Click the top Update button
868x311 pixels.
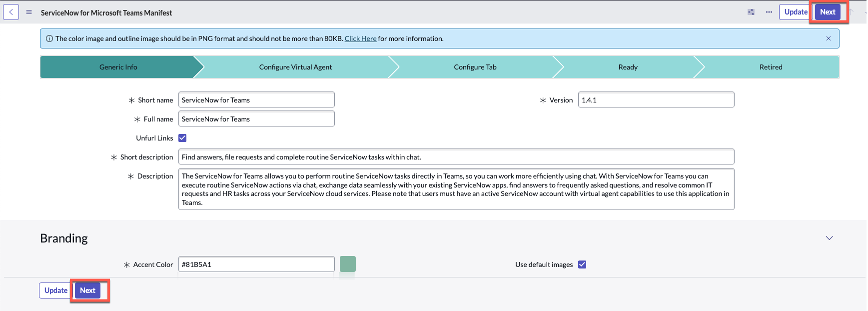[x=796, y=12]
